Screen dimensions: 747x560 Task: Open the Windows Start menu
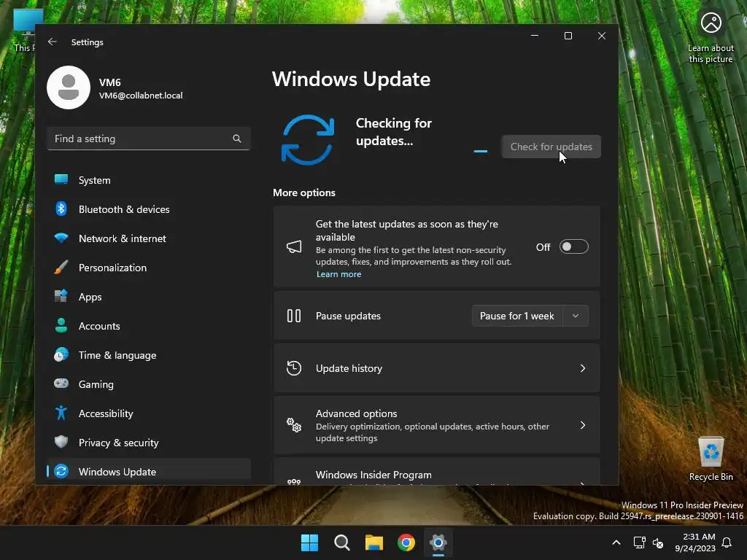(309, 542)
